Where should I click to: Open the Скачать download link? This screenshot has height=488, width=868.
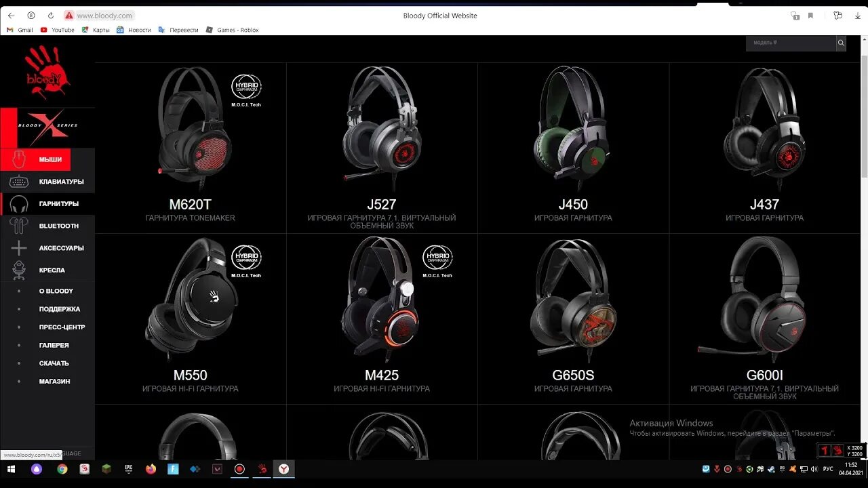click(54, 363)
